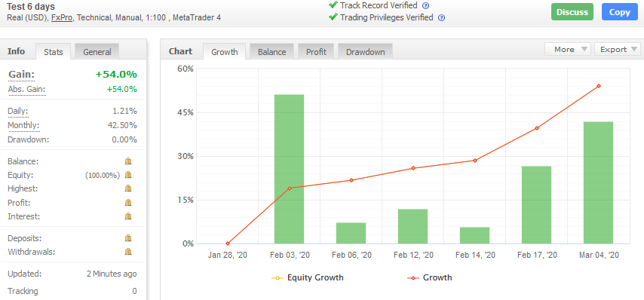This screenshot has height=300, width=644.
Task: Click the growth line point at Mar 04, '20
Action: pyautogui.click(x=599, y=86)
